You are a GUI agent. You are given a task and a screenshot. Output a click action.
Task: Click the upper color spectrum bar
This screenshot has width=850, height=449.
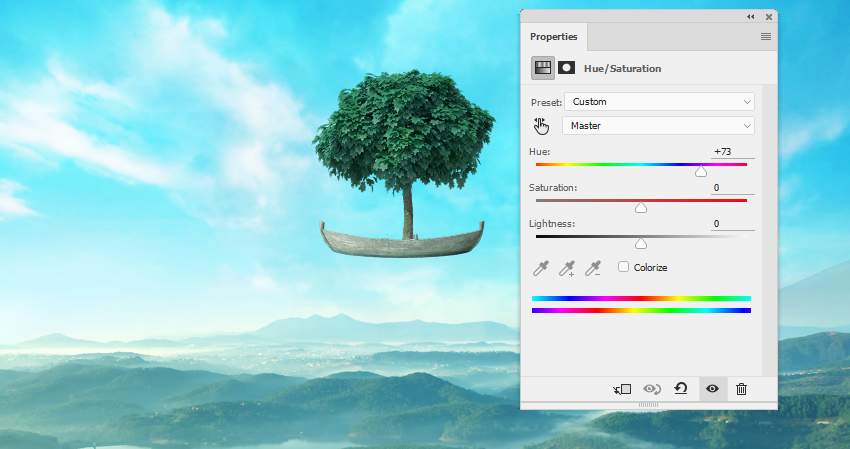click(x=641, y=298)
